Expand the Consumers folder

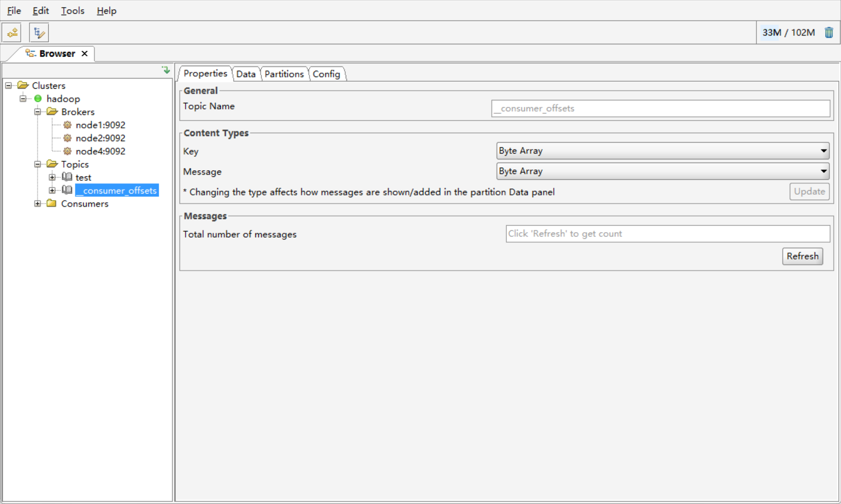pos(37,204)
